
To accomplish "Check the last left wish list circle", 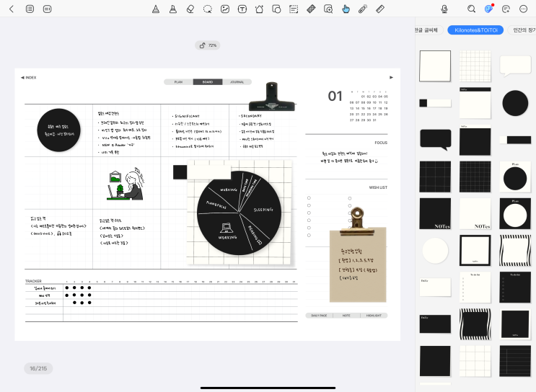I will (x=309, y=235).
